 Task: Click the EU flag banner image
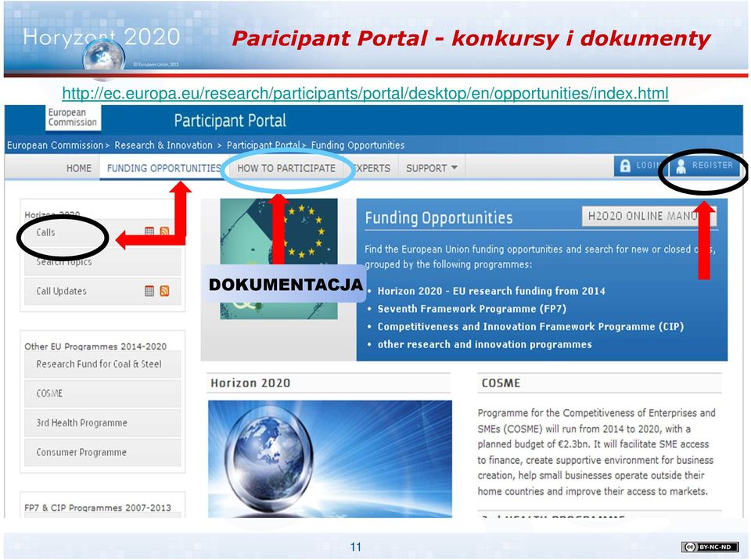[x=278, y=259]
